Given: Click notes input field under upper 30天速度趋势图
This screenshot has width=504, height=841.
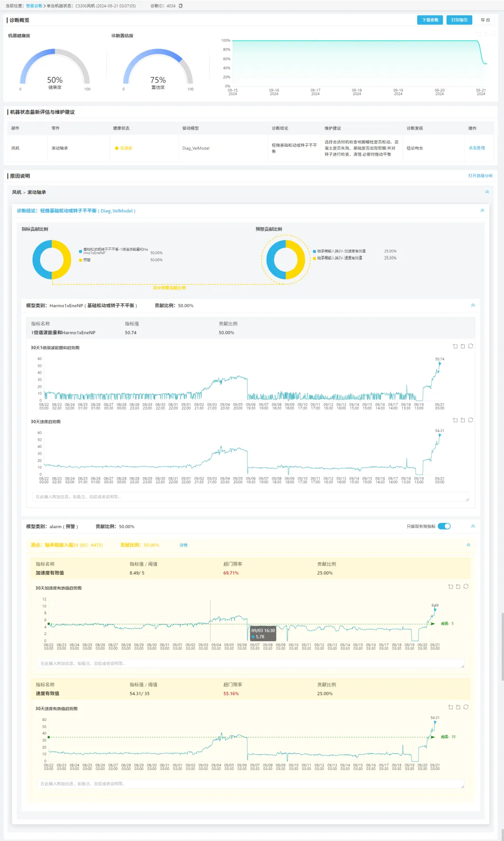Looking at the screenshot, I should (252, 497).
